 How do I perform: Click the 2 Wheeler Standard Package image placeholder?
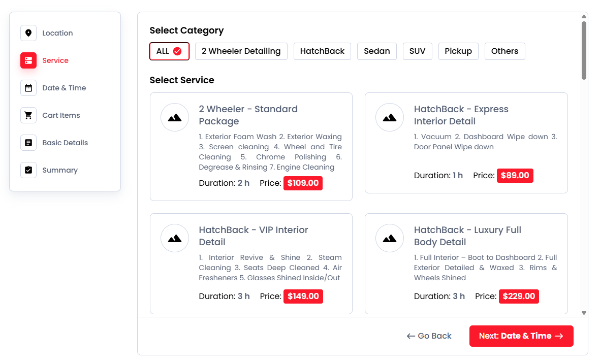pyautogui.click(x=175, y=117)
